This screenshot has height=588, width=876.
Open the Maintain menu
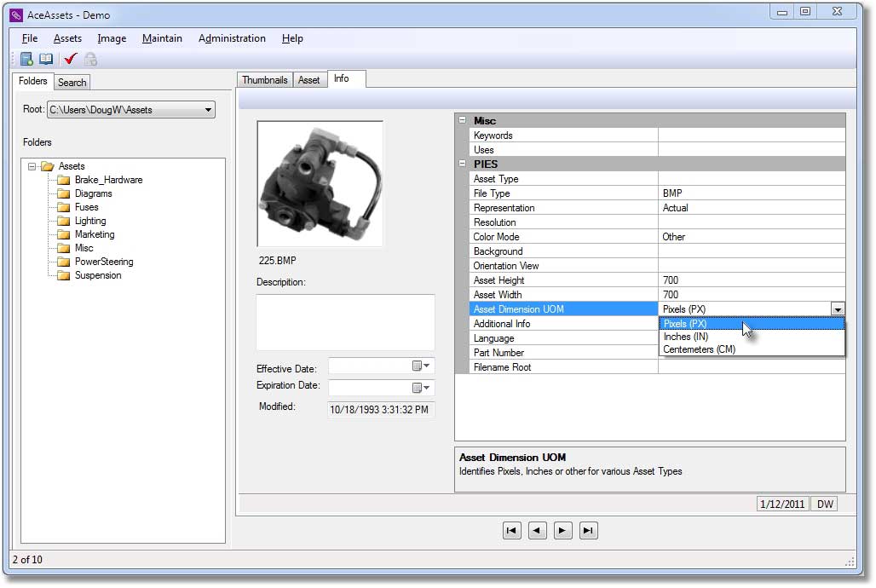(x=162, y=38)
